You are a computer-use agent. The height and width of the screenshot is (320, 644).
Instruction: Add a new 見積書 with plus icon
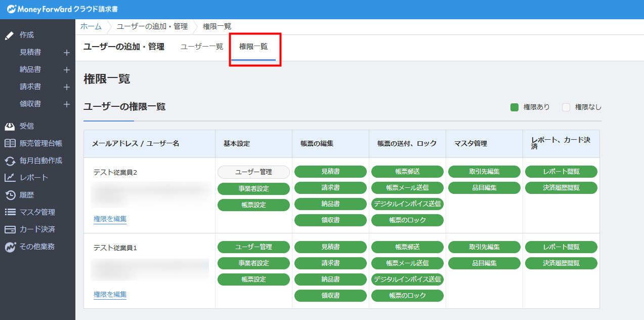(x=66, y=53)
